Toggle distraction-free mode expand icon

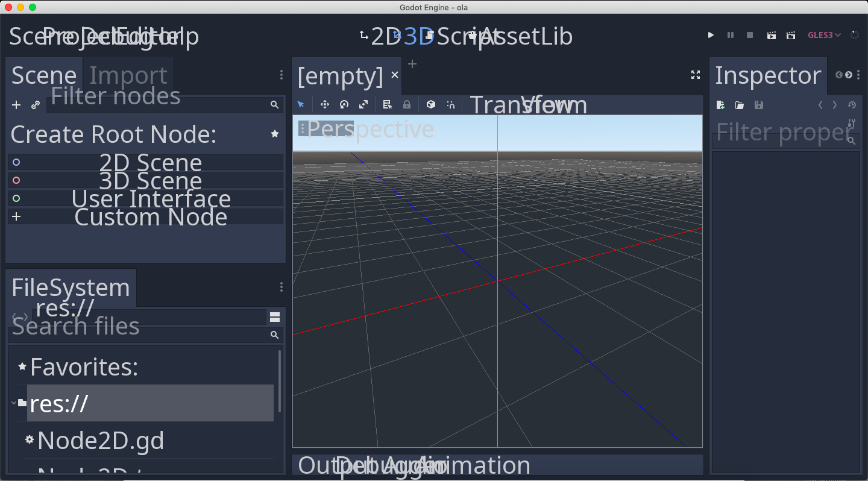[x=695, y=75]
